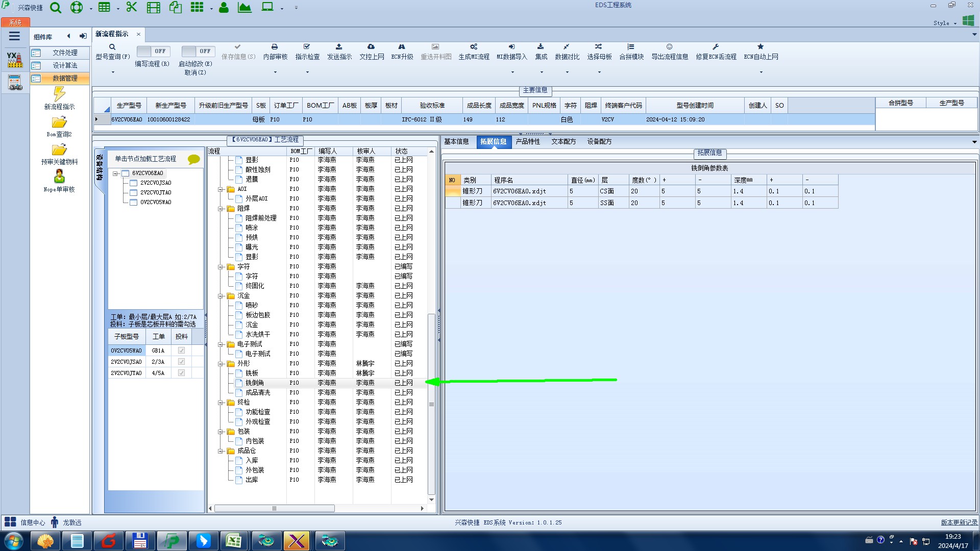Collapse the 6V2CV06EA0 root tree node

116,173
